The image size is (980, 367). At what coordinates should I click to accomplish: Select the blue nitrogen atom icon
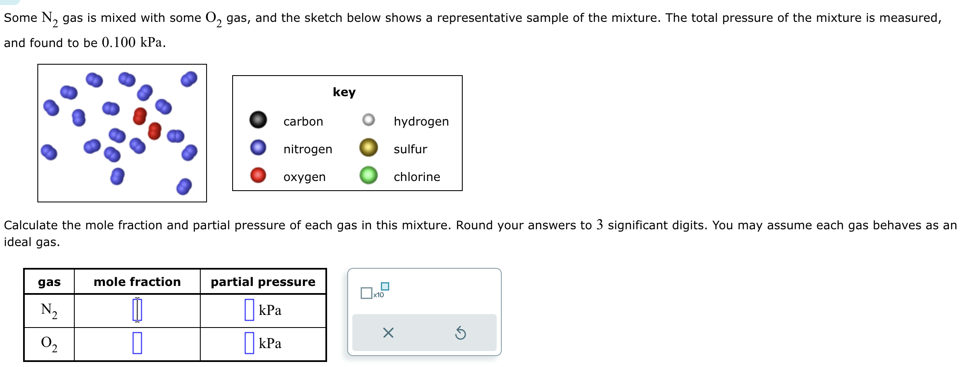coord(257,148)
